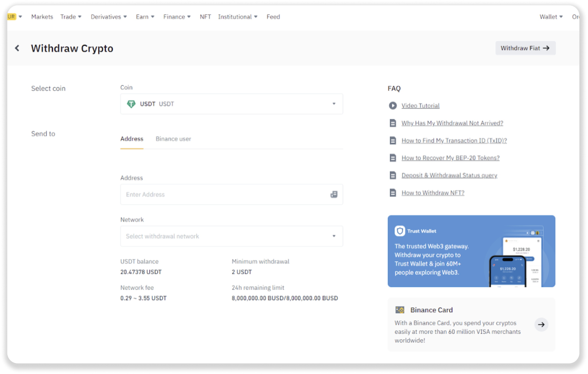588x374 pixels.
Task: Expand the Select withdrawal network dropdown
Action: point(231,236)
